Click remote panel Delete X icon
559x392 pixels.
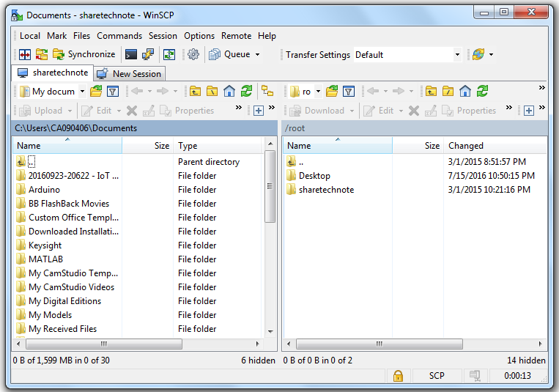coord(413,111)
